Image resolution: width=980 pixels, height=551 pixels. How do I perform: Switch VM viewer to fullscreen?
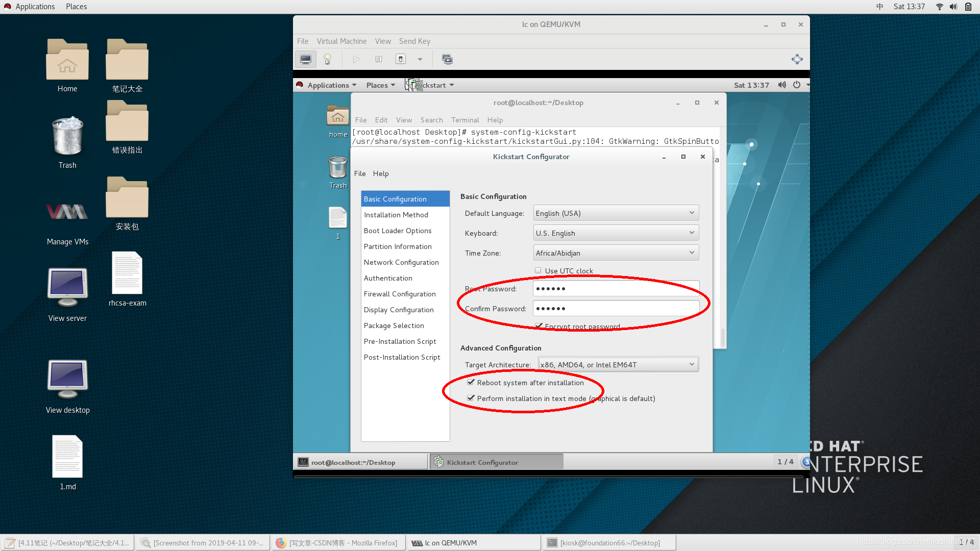[x=797, y=59]
